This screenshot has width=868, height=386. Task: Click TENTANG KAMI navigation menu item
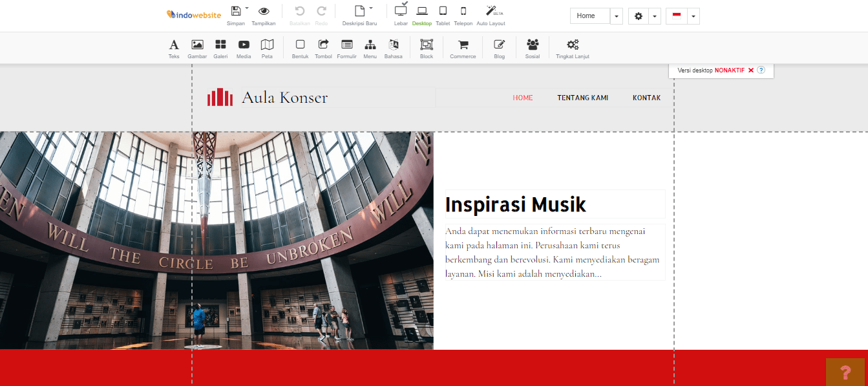pyautogui.click(x=582, y=98)
